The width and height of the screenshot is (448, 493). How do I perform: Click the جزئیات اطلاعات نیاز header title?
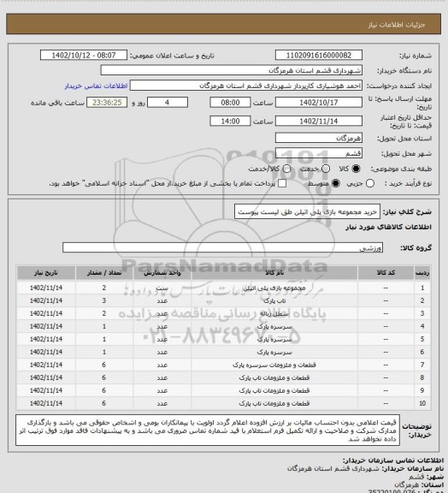(x=397, y=25)
